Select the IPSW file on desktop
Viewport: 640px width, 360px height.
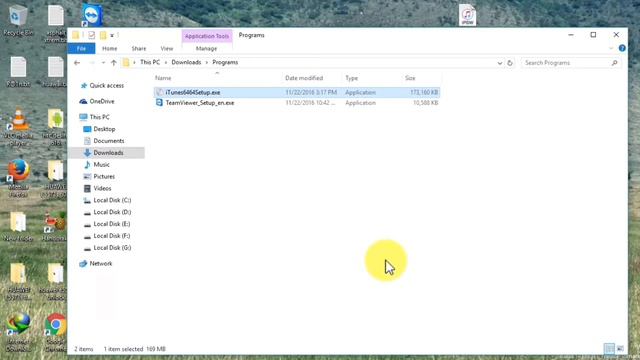(467, 15)
